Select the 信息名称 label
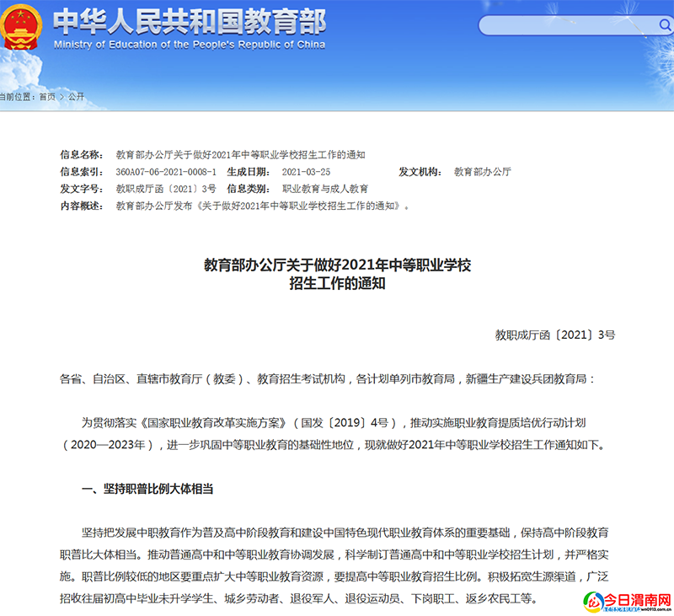The image size is (674, 616). click(81, 155)
